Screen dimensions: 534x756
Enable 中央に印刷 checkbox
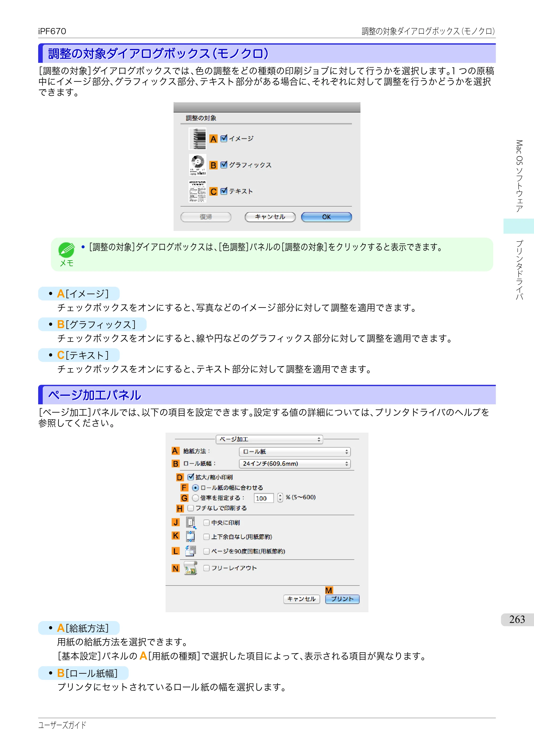click(206, 523)
